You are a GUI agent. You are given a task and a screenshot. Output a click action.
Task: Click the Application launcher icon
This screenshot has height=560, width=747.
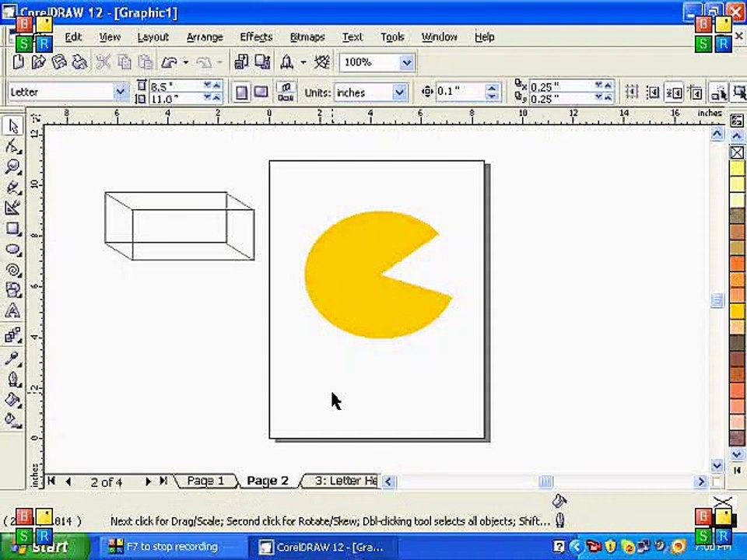pos(286,62)
